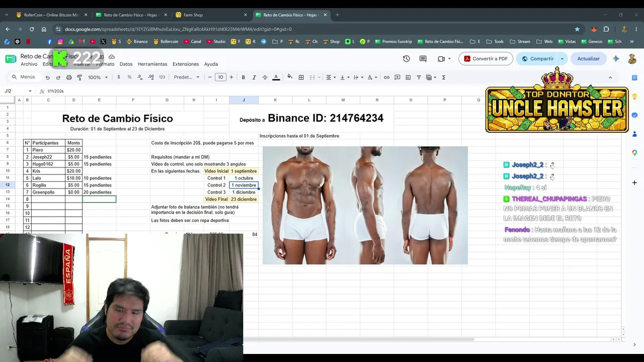This screenshot has height=362, width=644.
Task: Click the font size input field
Action: [x=221, y=77]
